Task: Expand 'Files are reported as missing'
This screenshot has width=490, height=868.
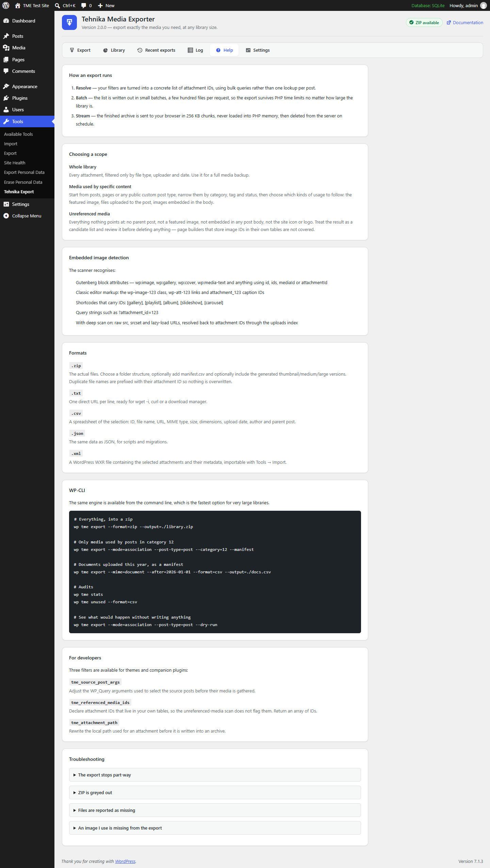Action: pyautogui.click(x=215, y=810)
